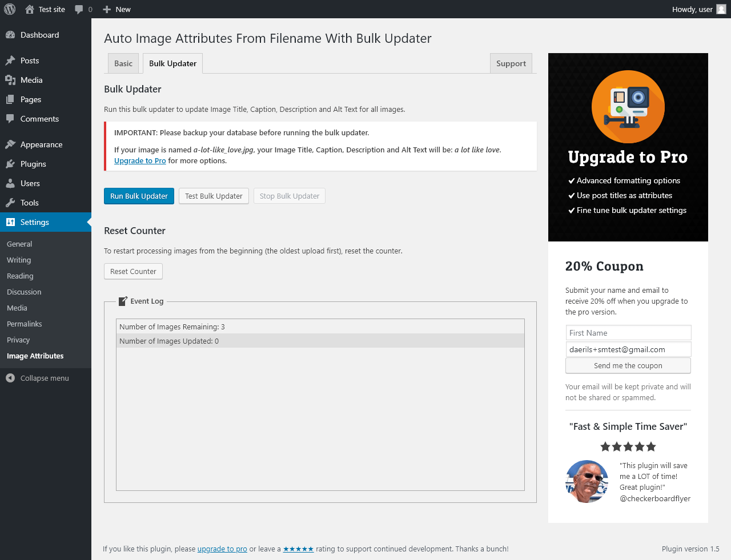Open Dashboard from the sidebar
731x560 pixels.
46,35
